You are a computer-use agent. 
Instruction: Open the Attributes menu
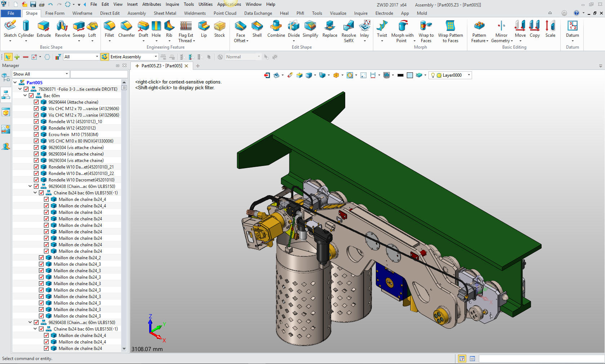click(x=151, y=4)
